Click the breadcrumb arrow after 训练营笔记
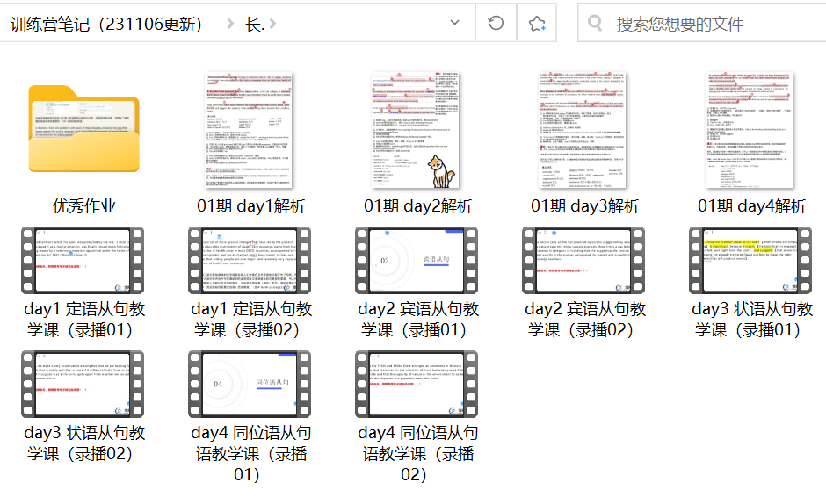Viewport: 826px width, 504px height. point(230,25)
